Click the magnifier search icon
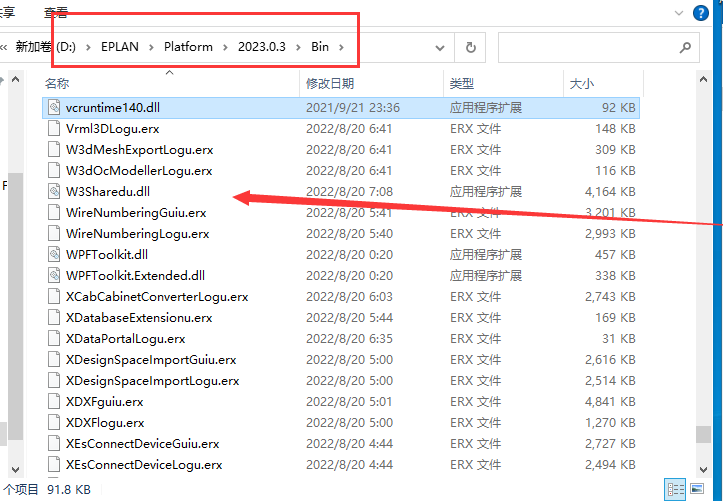Screen dimensions: 723x501 [685, 47]
